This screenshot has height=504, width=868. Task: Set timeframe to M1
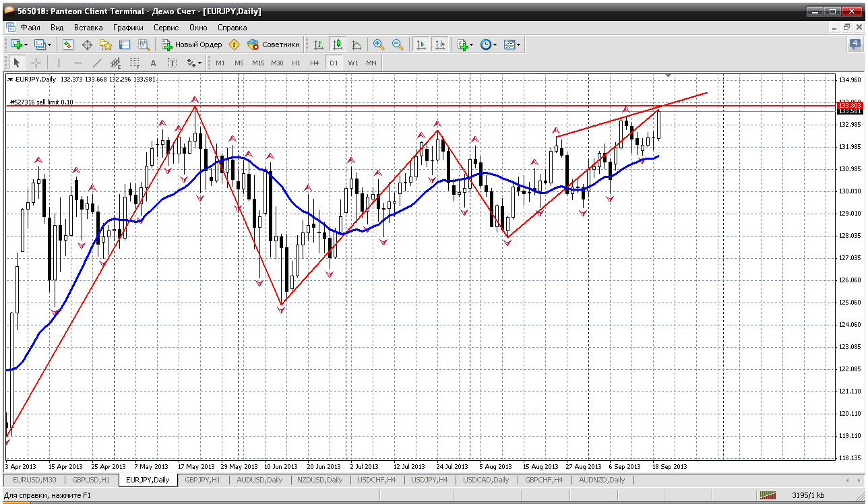(x=220, y=63)
